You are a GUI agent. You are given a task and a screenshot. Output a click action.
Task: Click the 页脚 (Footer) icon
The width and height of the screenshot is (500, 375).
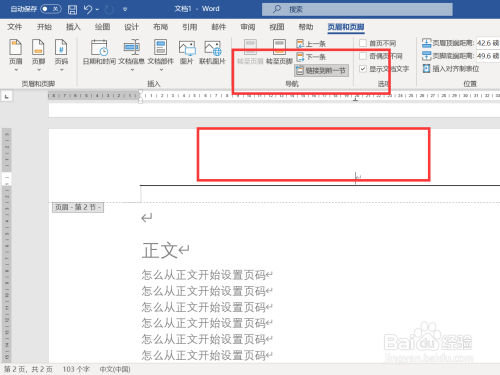pos(38,47)
